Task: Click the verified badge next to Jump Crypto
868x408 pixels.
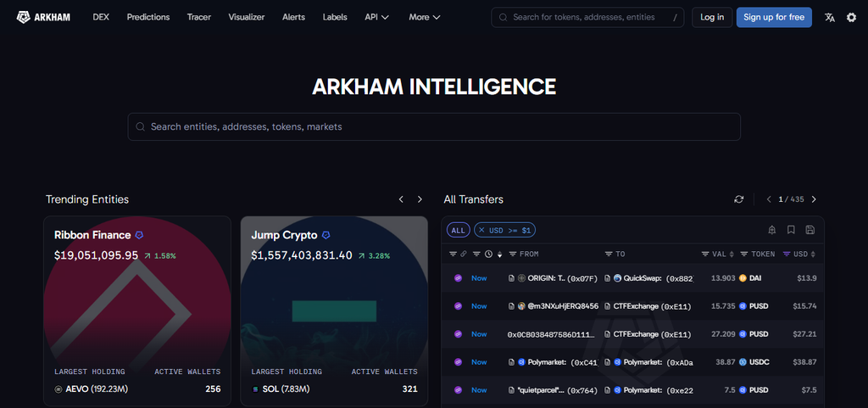Action: [326, 235]
